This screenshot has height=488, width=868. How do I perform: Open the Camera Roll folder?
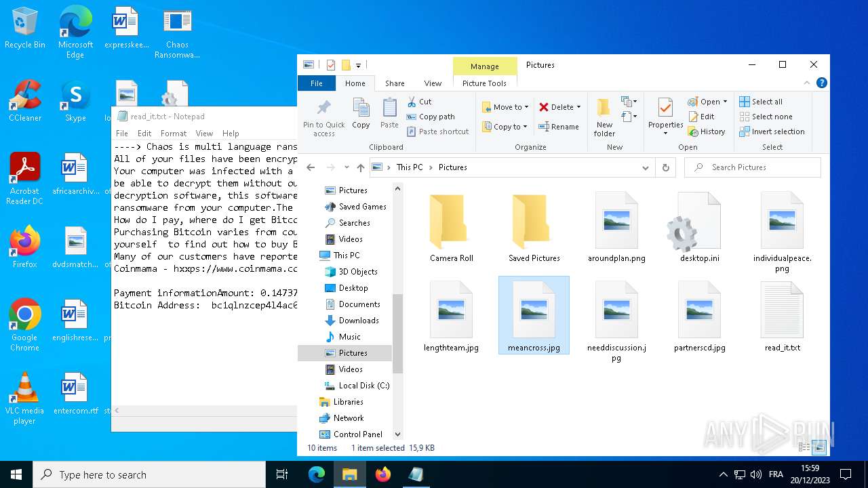[451, 227]
